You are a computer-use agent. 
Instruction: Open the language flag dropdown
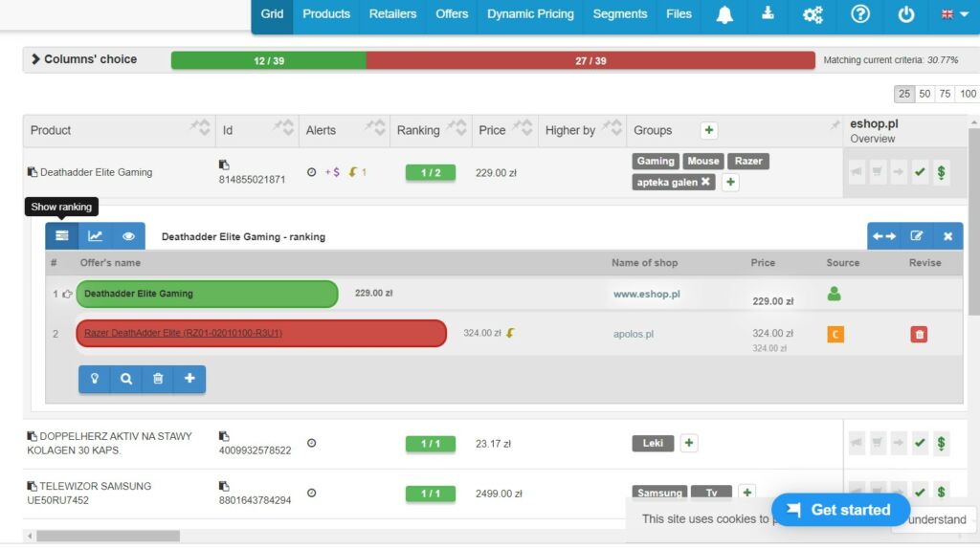[x=955, y=14]
